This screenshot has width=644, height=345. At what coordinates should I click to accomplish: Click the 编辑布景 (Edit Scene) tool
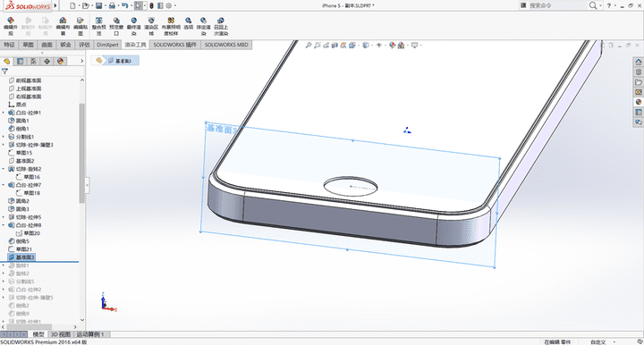[x=63, y=26]
